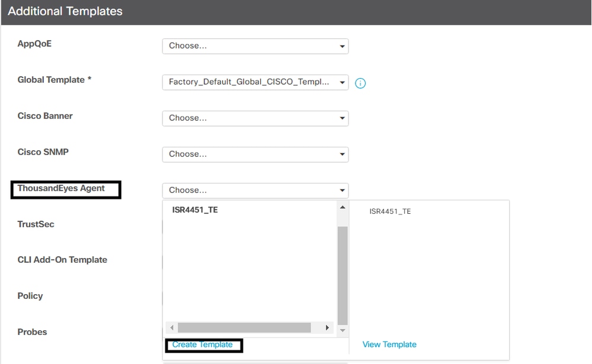Click the ThousandEyes Agent label

61,188
